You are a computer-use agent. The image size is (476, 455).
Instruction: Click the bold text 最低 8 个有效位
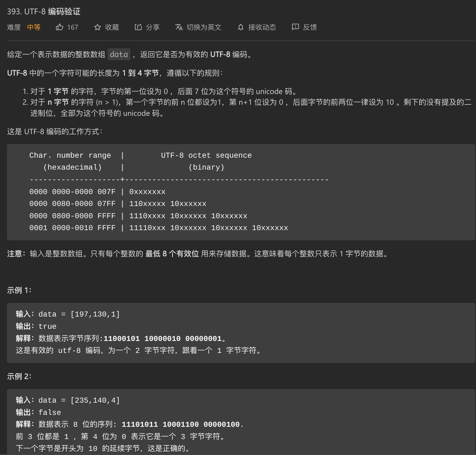tap(172, 254)
